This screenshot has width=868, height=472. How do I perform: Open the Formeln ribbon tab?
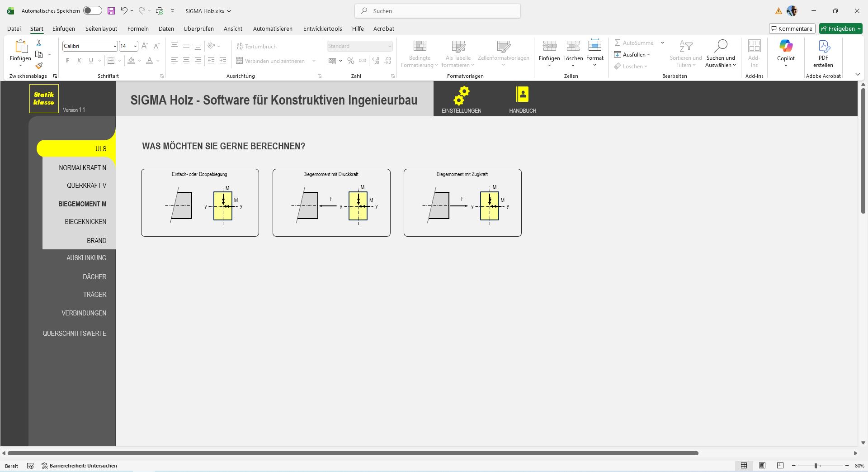138,29
